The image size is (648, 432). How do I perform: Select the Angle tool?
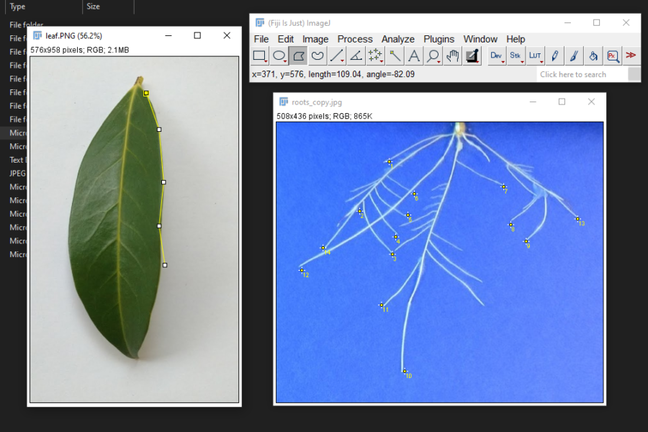pos(356,57)
